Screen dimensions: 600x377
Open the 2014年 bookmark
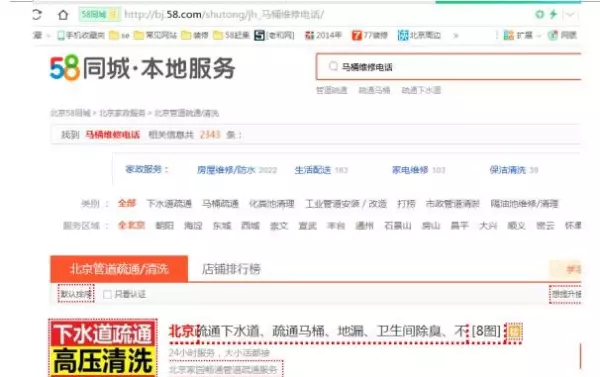[323, 36]
